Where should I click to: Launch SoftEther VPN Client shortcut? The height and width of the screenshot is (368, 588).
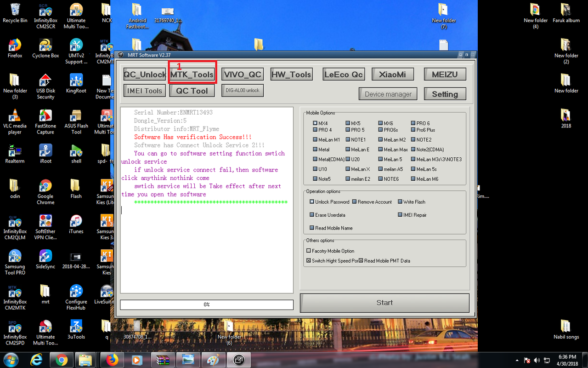(x=45, y=227)
